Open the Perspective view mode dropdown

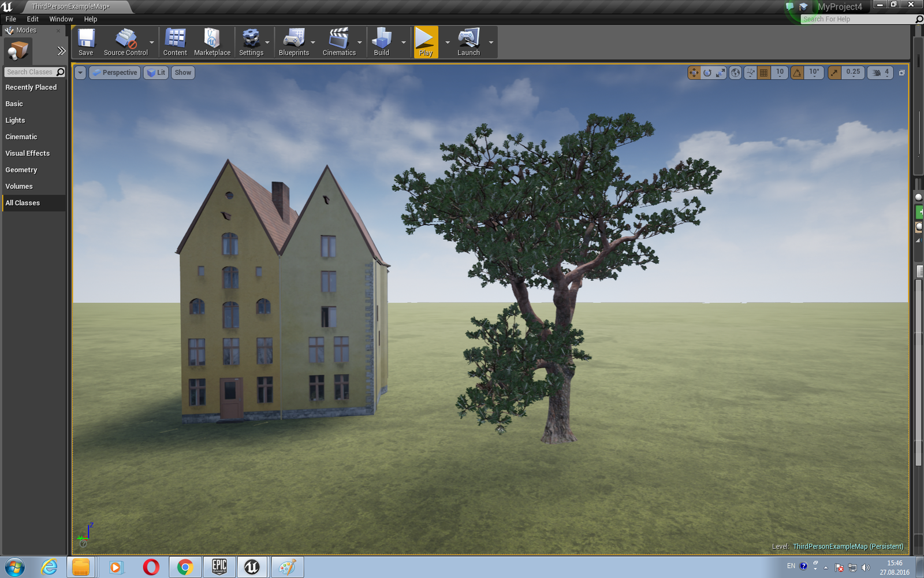point(115,73)
